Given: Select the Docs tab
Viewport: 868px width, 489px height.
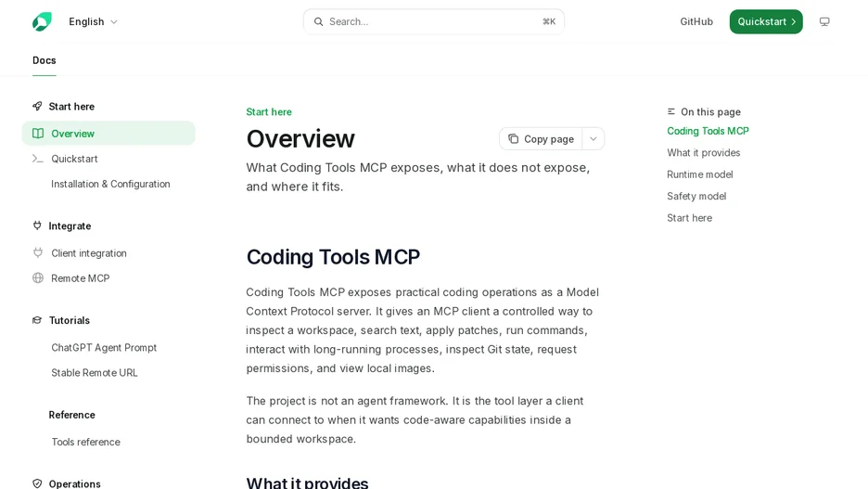Looking at the screenshot, I should (45, 60).
